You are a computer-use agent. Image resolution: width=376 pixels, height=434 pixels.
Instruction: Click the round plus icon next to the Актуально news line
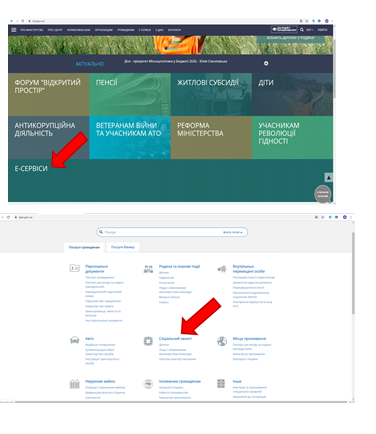point(266,63)
